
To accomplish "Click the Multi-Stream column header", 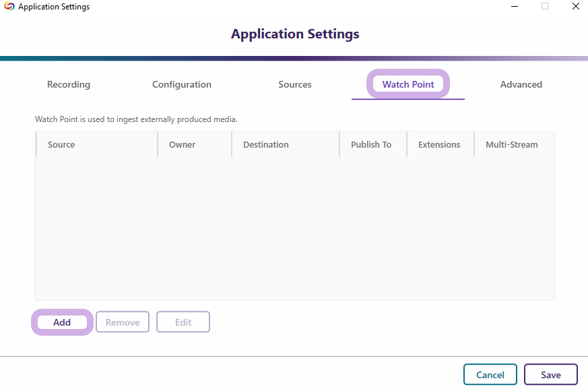I will click(512, 144).
